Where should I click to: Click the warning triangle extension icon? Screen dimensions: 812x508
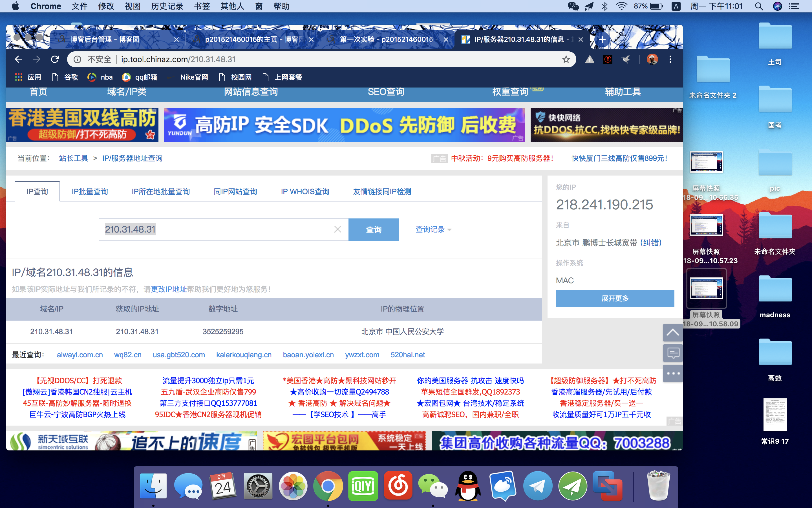pos(590,60)
